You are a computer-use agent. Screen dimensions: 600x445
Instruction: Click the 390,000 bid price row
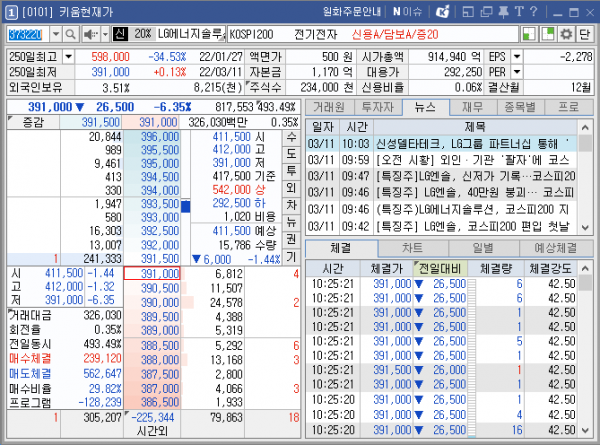152,303
